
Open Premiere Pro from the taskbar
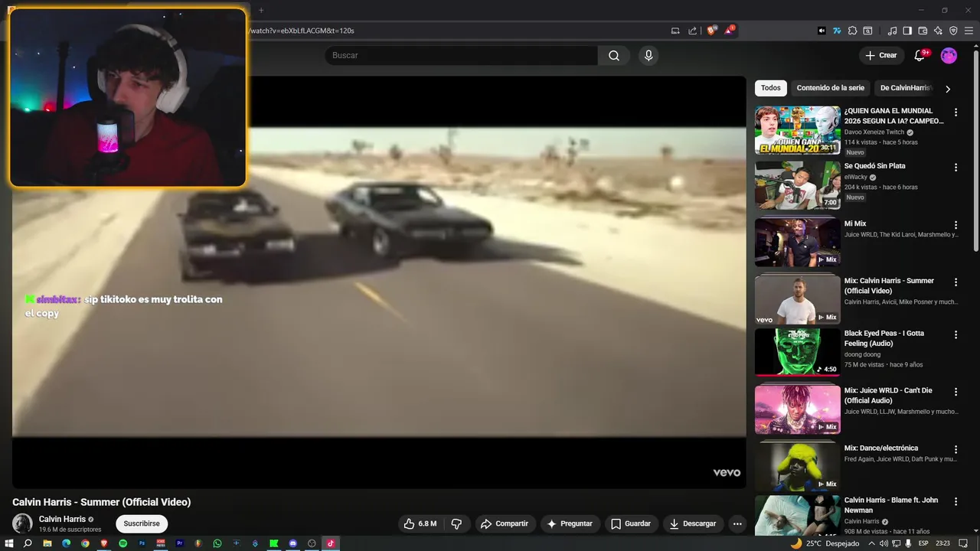tap(180, 543)
